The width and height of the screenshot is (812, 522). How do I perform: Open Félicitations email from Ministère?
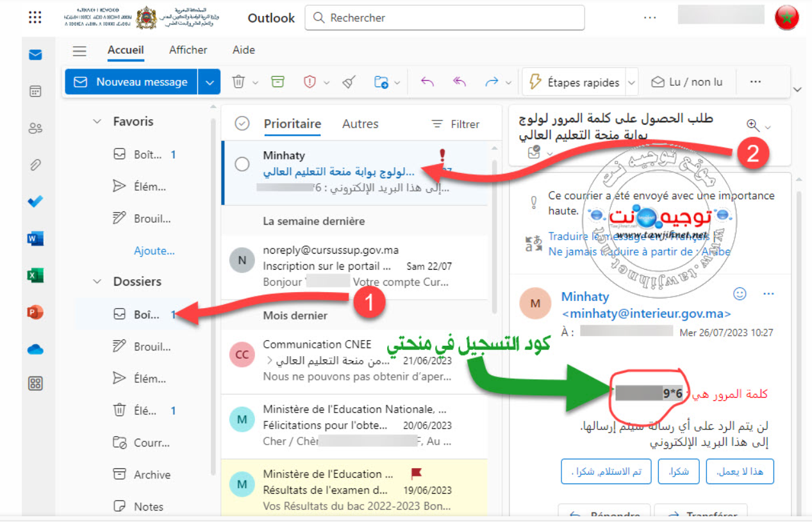354,425
